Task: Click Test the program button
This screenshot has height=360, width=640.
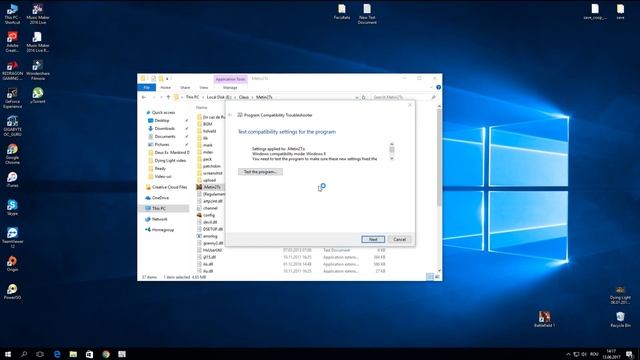Action: point(260,172)
